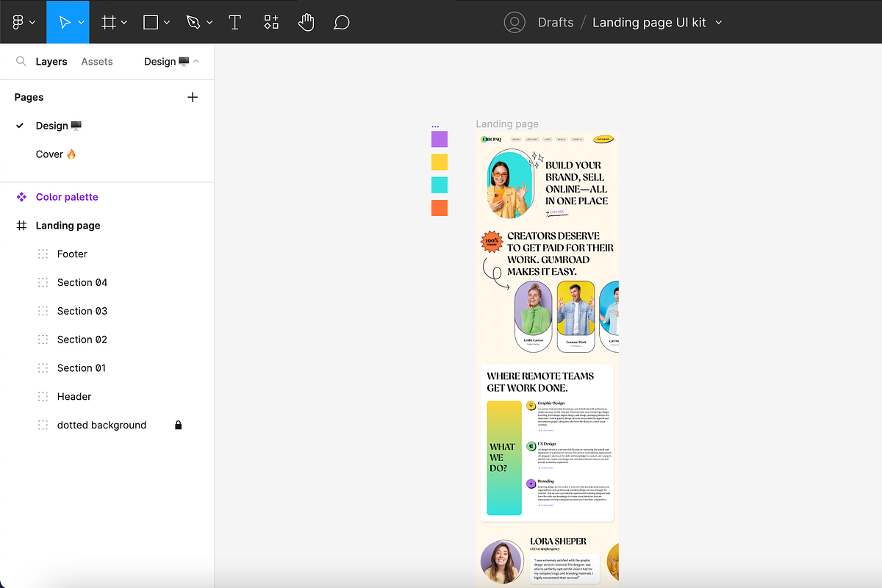
Task: Select the Comment tool
Action: coord(341,22)
